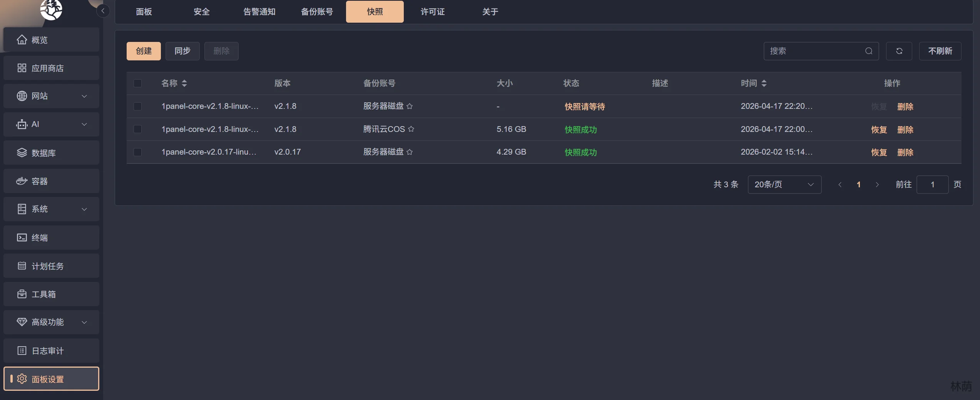Open the 数据库 layers icon
The width and height of the screenshot is (980, 400).
22,153
